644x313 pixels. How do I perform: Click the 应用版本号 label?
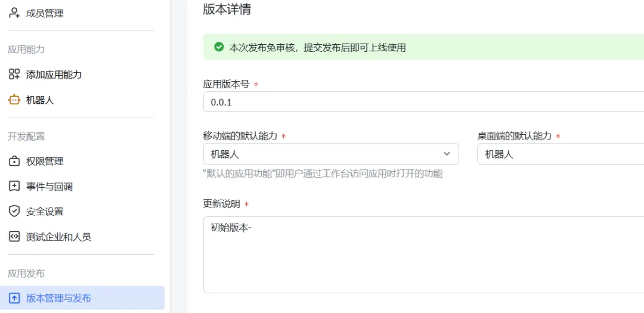pos(226,84)
